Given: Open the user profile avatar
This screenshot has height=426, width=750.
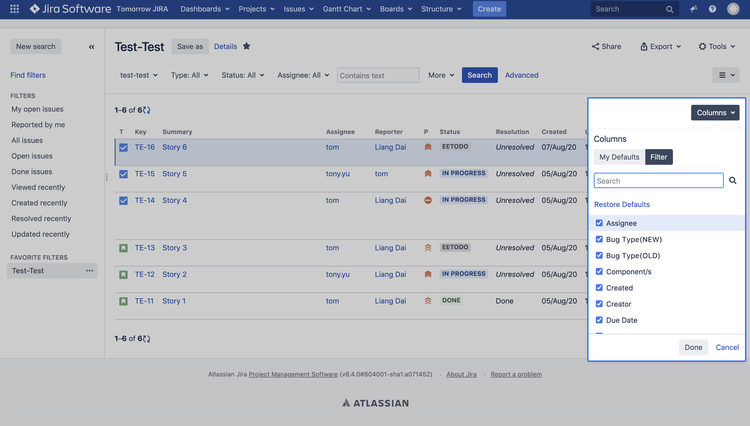Looking at the screenshot, I should [x=733, y=9].
